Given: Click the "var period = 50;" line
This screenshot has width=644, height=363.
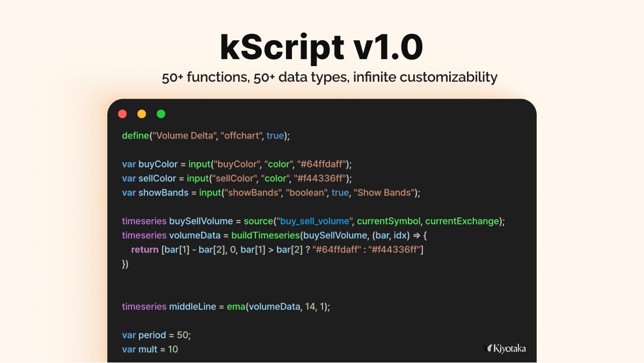Looking at the screenshot, I should coord(156,335).
